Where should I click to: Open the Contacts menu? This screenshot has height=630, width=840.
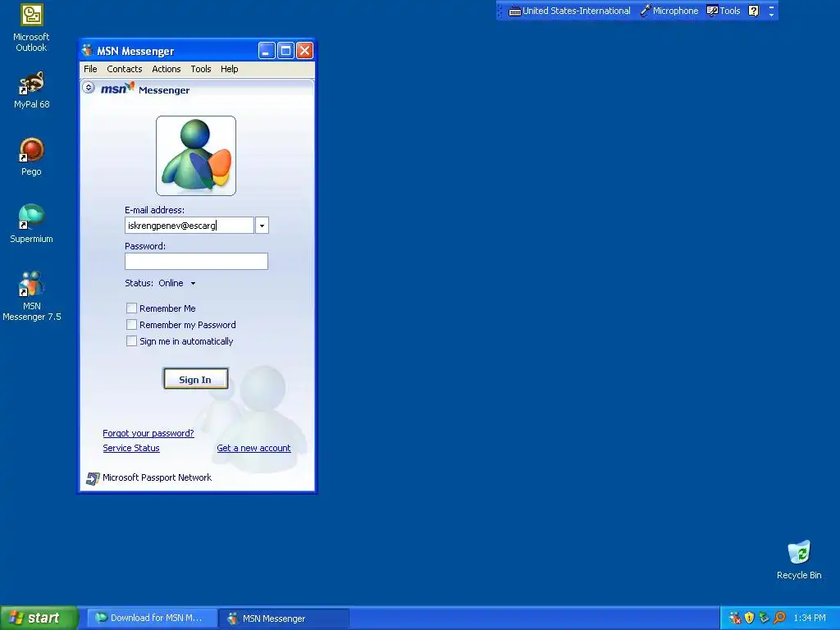click(125, 69)
